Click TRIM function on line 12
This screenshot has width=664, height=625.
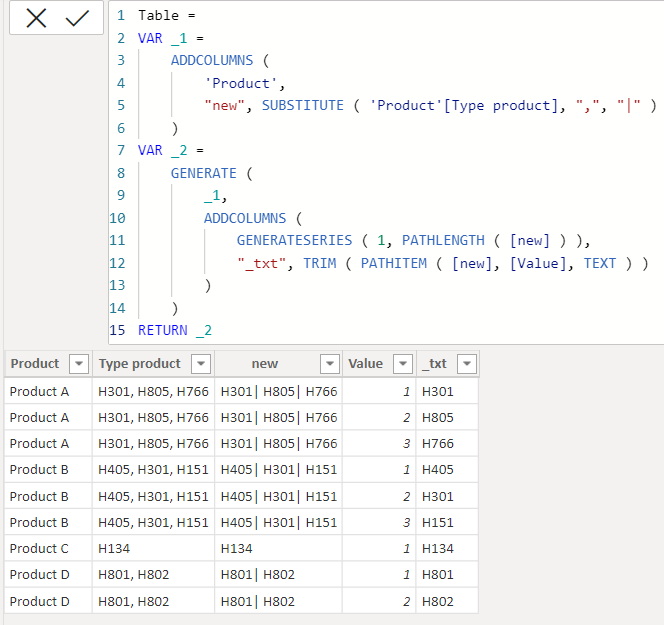pyautogui.click(x=320, y=263)
